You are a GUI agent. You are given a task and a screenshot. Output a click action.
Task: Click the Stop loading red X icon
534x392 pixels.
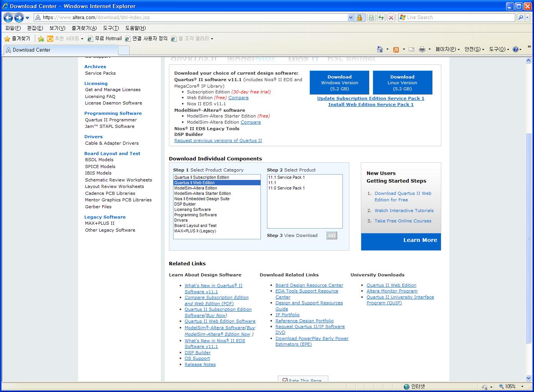point(391,18)
